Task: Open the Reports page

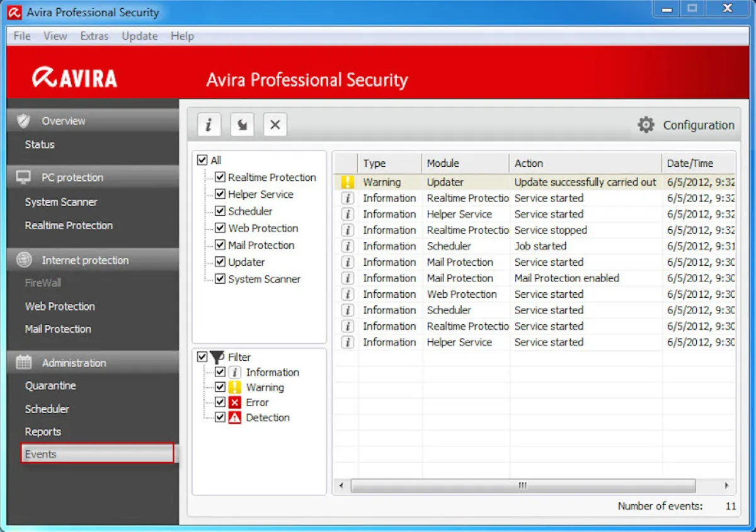Action: pyautogui.click(x=43, y=432)
